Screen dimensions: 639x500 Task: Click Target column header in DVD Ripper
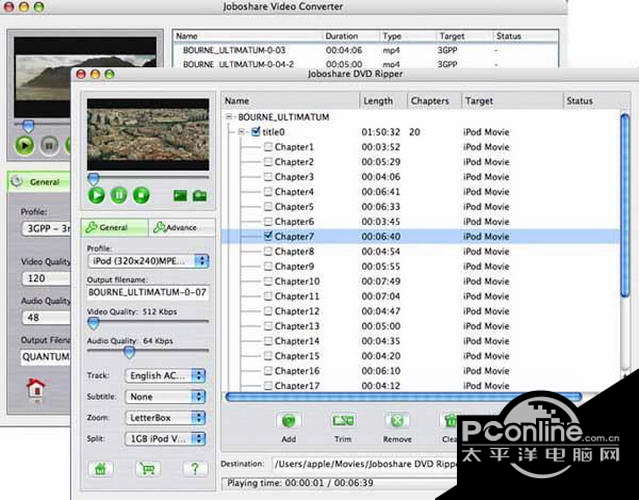coord(511,101)
